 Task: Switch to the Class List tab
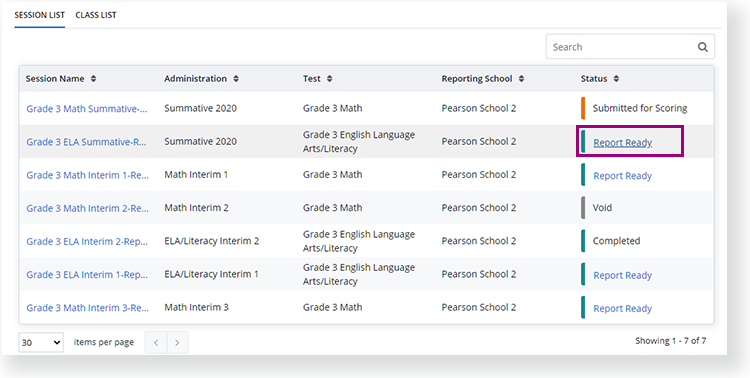(x=96, y=15)
